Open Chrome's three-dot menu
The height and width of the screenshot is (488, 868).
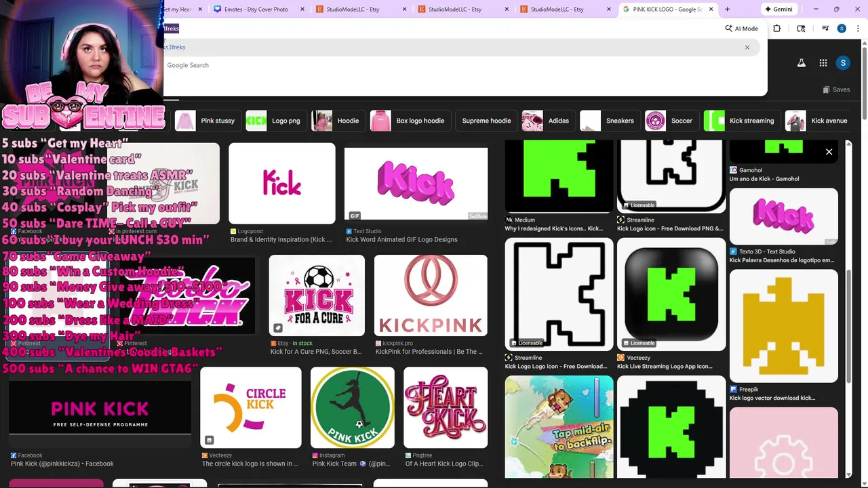[x=857, y=28]
